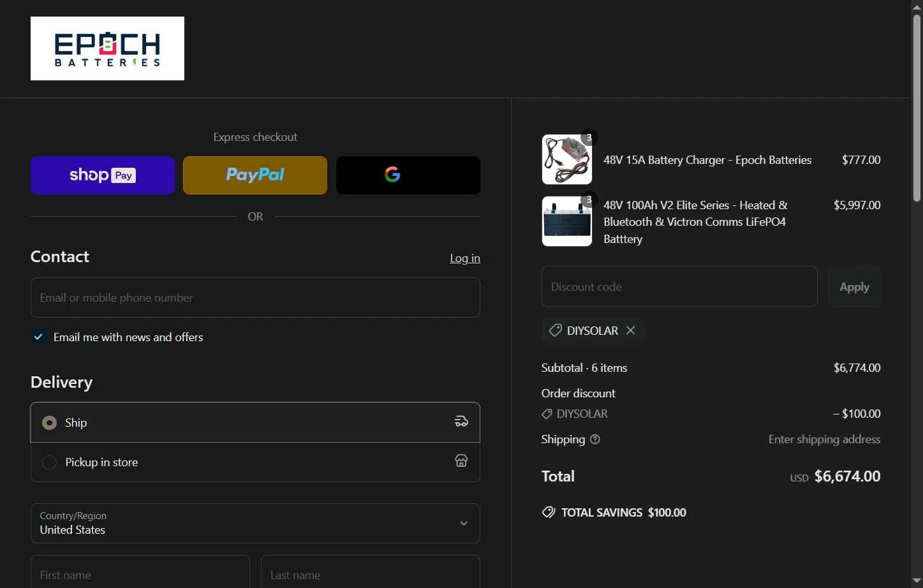Click the Apply discount button
The width and height of the screenshot is (923, 588).
point(854,287)
